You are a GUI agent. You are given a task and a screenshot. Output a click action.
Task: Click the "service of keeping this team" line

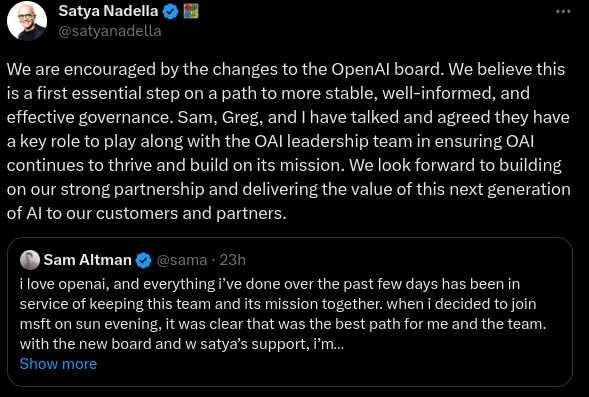(x=278, y=304)
